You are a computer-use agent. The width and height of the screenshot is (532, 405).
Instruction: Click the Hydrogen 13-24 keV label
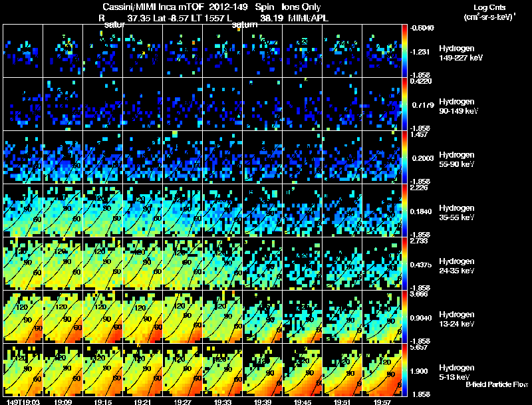coord(457,319)
